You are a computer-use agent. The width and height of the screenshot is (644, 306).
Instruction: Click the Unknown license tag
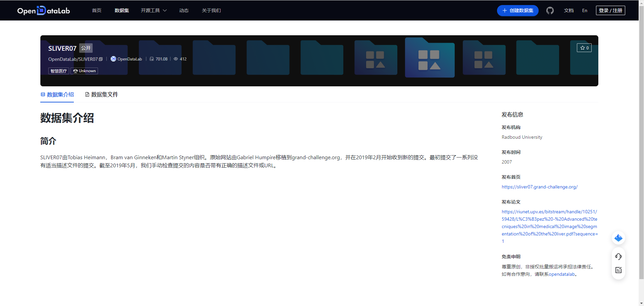coord(84,71)
